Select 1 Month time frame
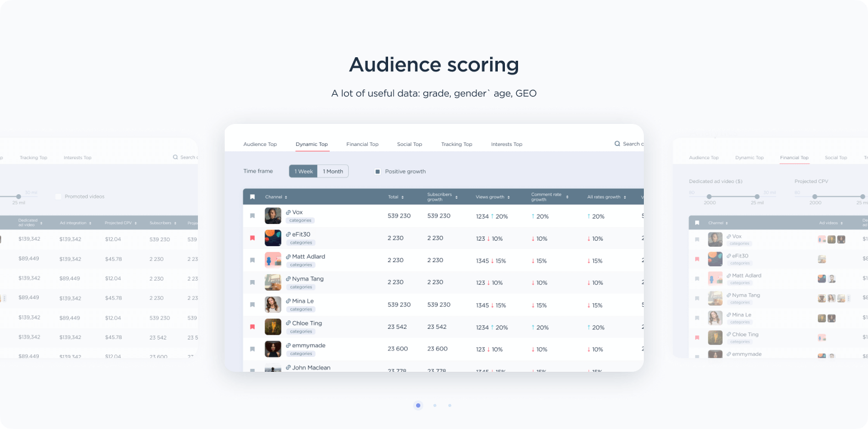 click(x=333, y=172)
